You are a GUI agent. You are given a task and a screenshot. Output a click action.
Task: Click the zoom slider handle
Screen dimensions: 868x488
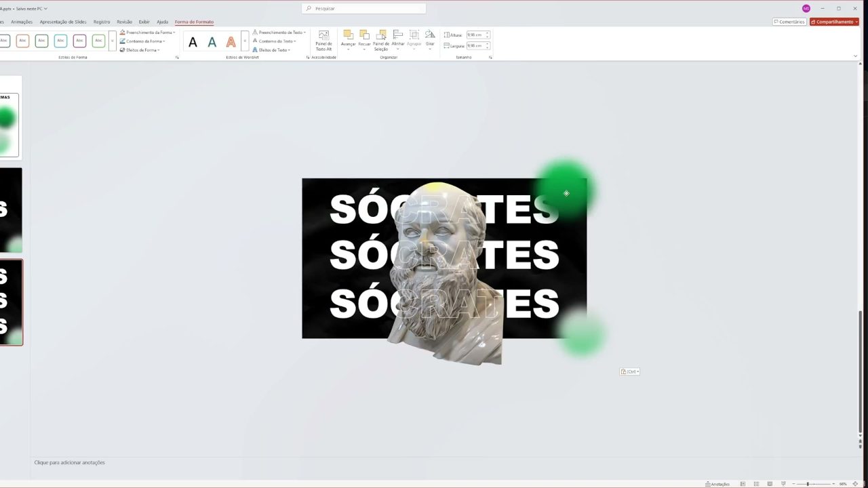(808, 484)
